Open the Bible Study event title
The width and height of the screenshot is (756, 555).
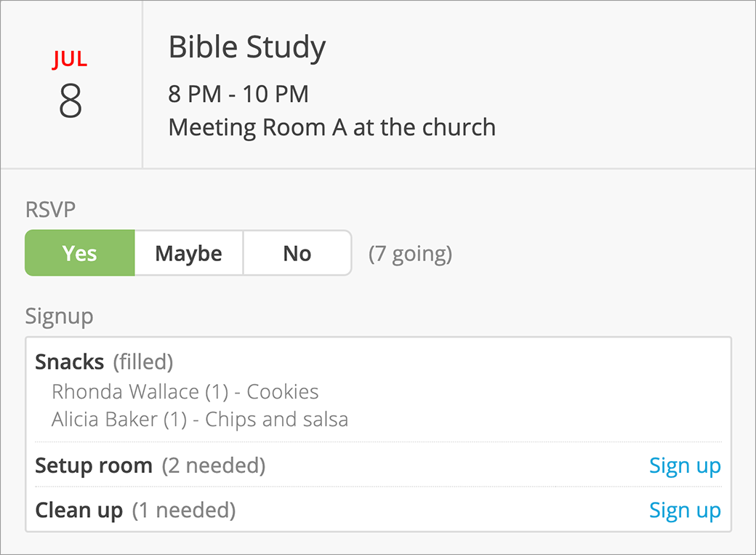point(247,48)
